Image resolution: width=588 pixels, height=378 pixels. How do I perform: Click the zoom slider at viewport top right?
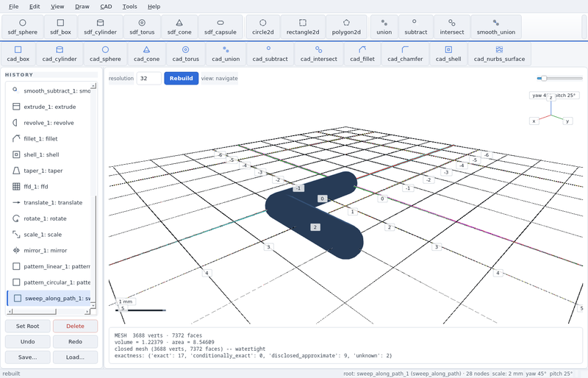point(559,78)
